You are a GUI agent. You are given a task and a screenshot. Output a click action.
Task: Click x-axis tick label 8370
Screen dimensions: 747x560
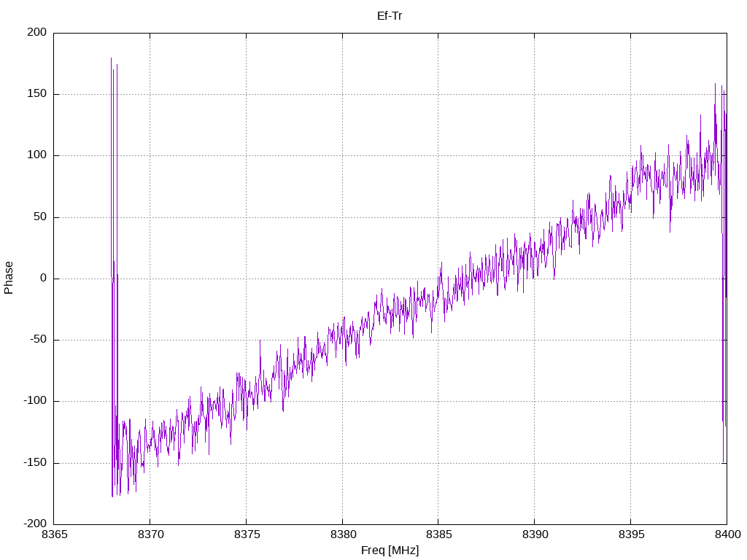pos(150,534)
